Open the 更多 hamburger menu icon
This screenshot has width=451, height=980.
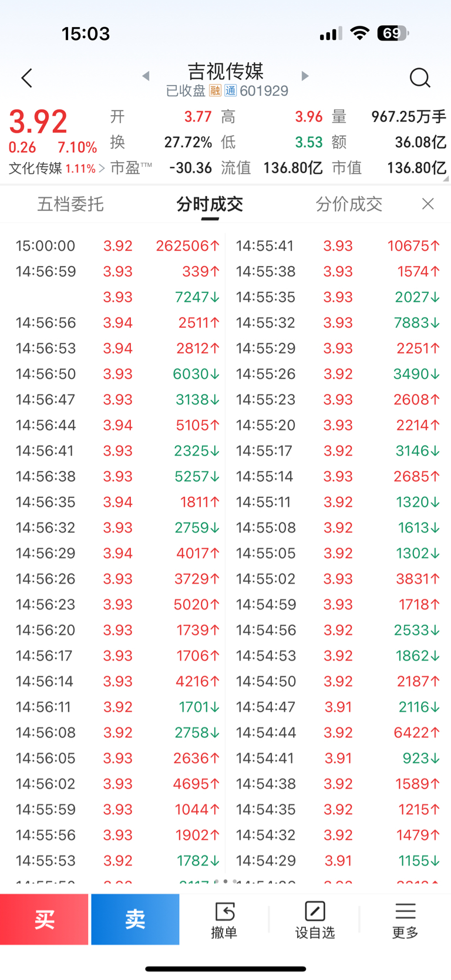coord(405,920)
